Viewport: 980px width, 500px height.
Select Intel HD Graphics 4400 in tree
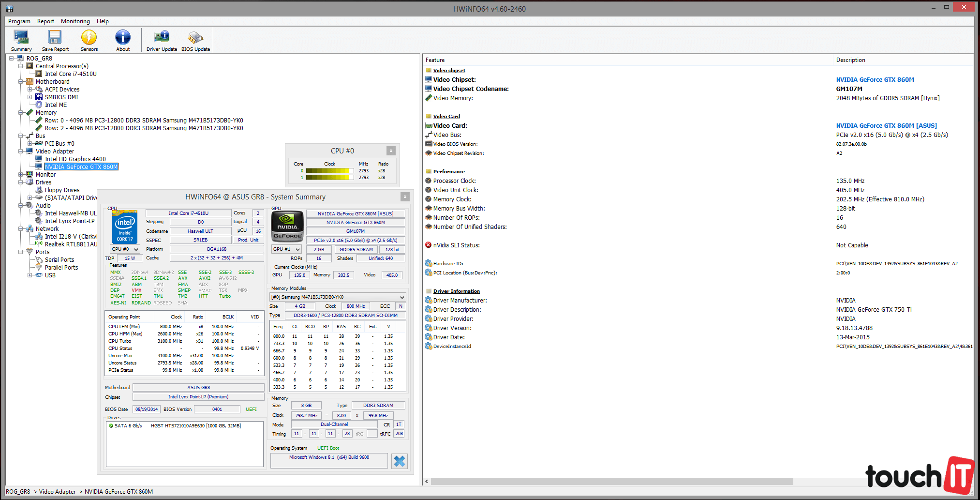point(75,159)
